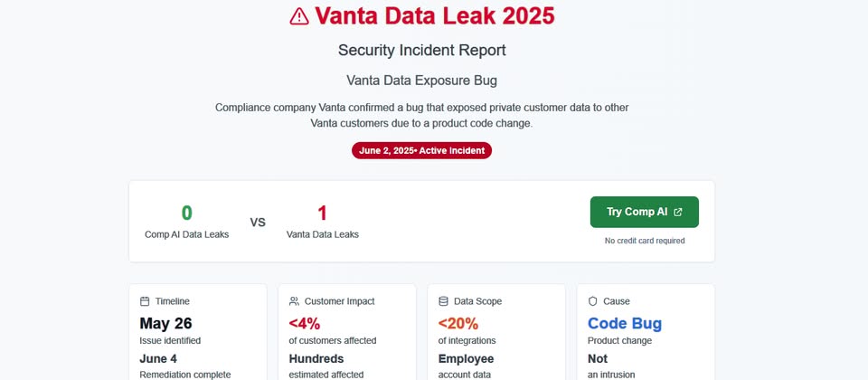Select the May 26 issue identified date
Screen dimensions: 868x380
point(165,324)
